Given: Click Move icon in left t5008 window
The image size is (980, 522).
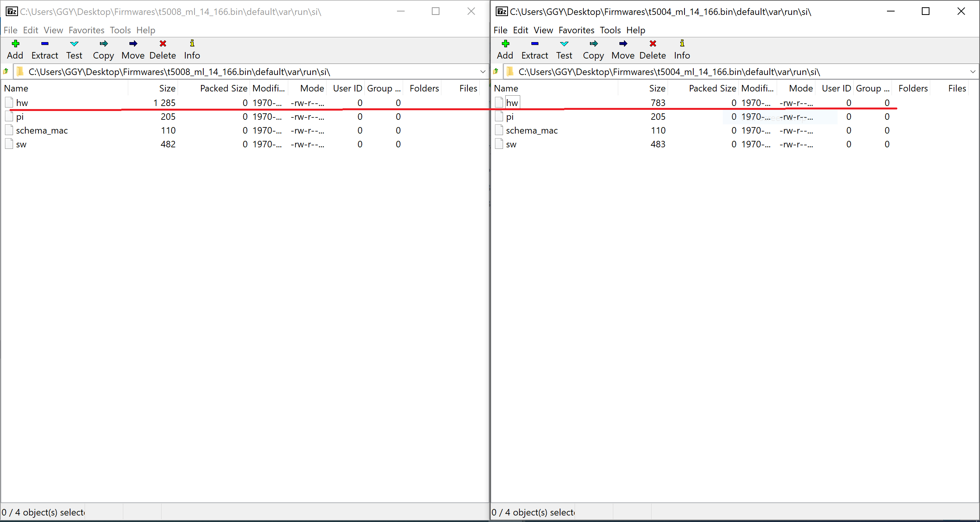Looking at the screenshot, I should pos(133,44).
